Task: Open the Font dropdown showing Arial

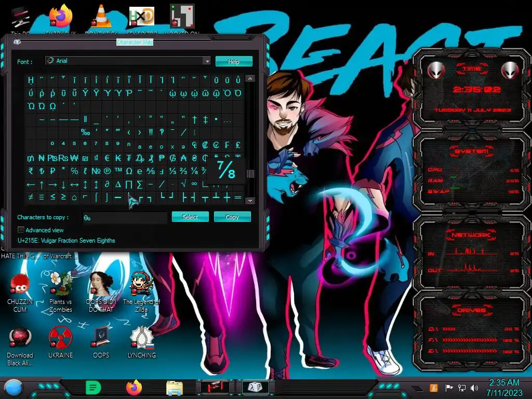Action: tap(128, 61)
